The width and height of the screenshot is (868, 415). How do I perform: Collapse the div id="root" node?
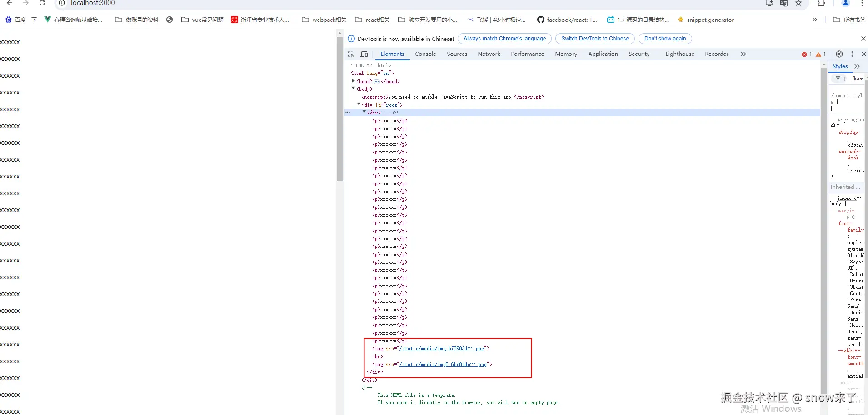(x=359, y=104)
